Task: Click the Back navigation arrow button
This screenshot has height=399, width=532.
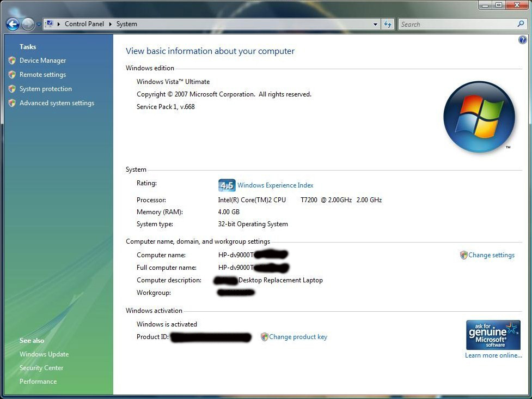Action: point(13,24)
